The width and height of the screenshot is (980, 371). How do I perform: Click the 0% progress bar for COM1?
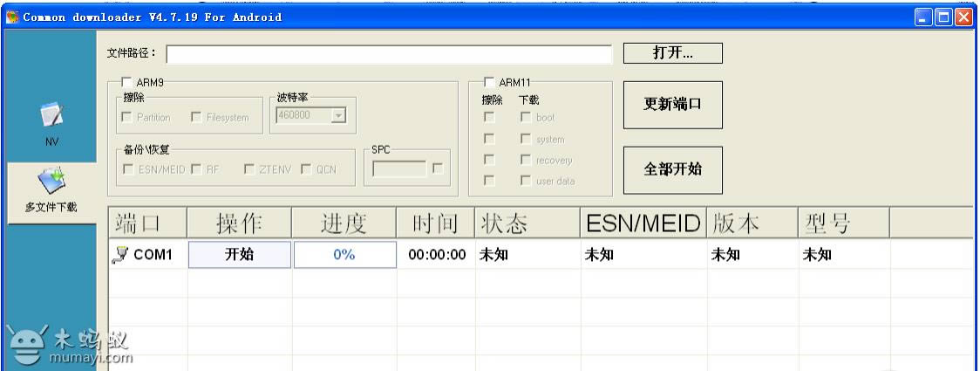coord(343,255)
